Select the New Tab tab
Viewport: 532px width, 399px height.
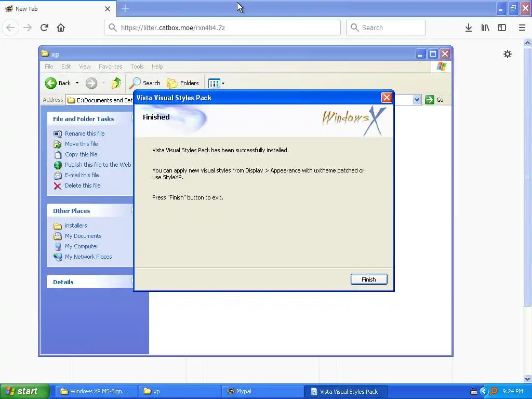pos(58,9)
